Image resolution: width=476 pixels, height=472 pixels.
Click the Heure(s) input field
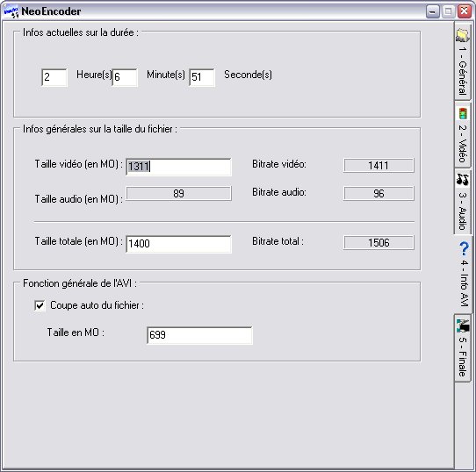pos(54,77)
